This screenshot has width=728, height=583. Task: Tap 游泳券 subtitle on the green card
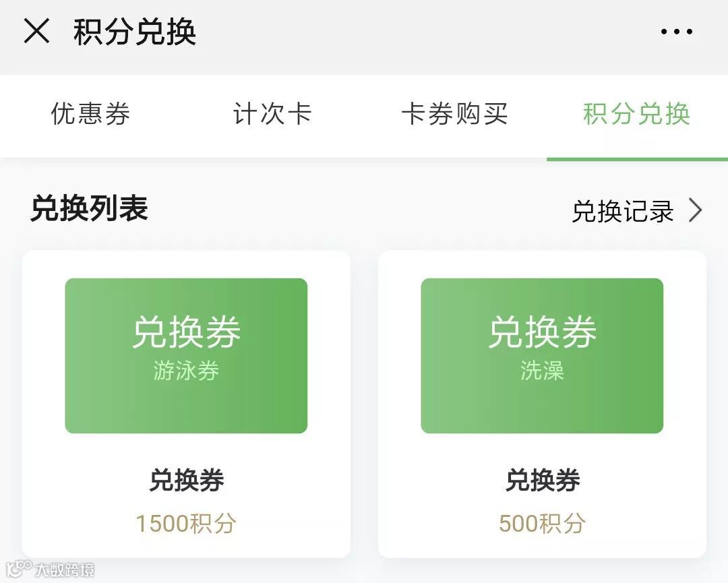(186, 371)
